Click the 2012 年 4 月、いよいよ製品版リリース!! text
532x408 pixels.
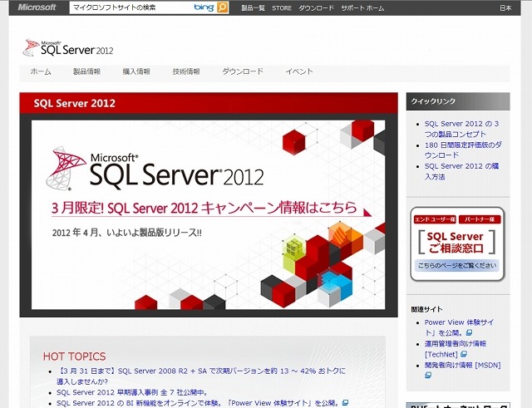click(126, 233)
